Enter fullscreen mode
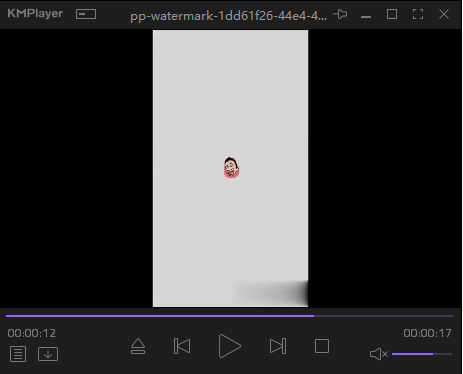This screenshot has height=374, width=463. click(x=418, y=14)
